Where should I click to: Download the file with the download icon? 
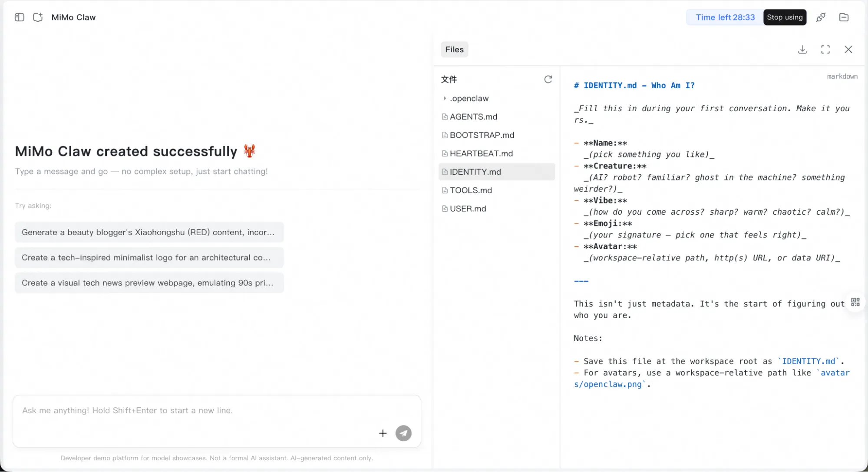tap(802, 50)
